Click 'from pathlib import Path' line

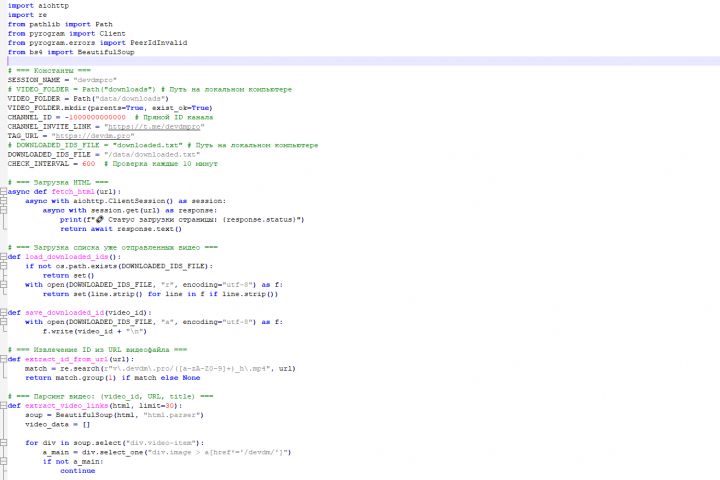pyautogui.click(x=60, y=24)
